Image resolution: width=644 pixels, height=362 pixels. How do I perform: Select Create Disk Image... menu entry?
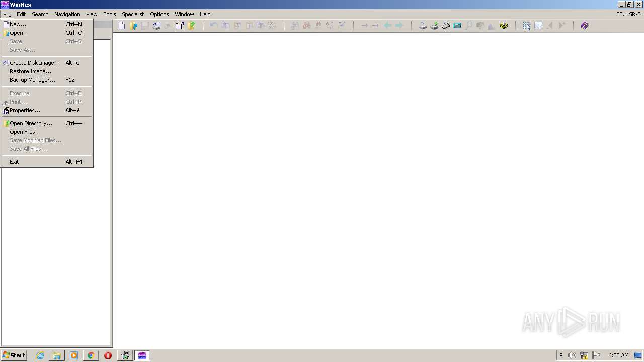pyautogui.click(x=47, y=63)
